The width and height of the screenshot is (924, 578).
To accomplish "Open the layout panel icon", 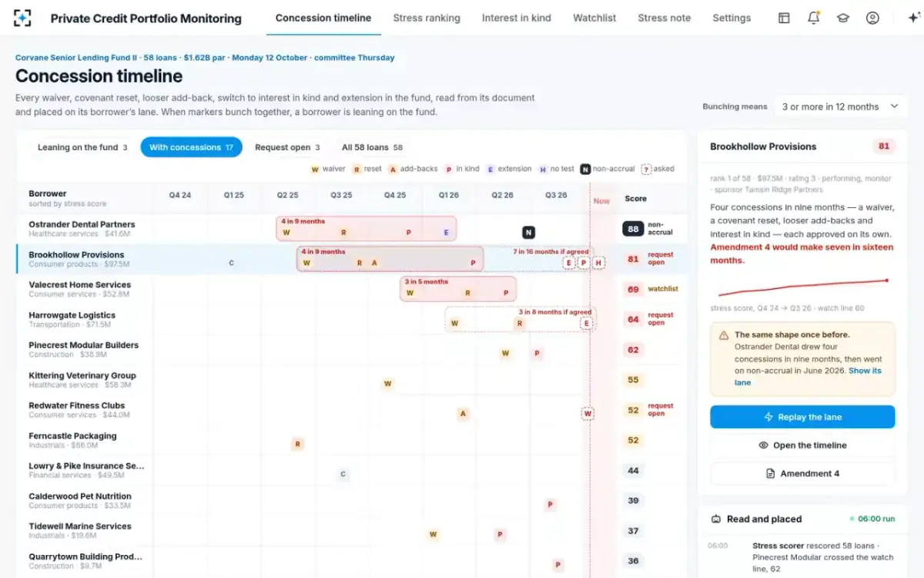I will pos(784,18).
